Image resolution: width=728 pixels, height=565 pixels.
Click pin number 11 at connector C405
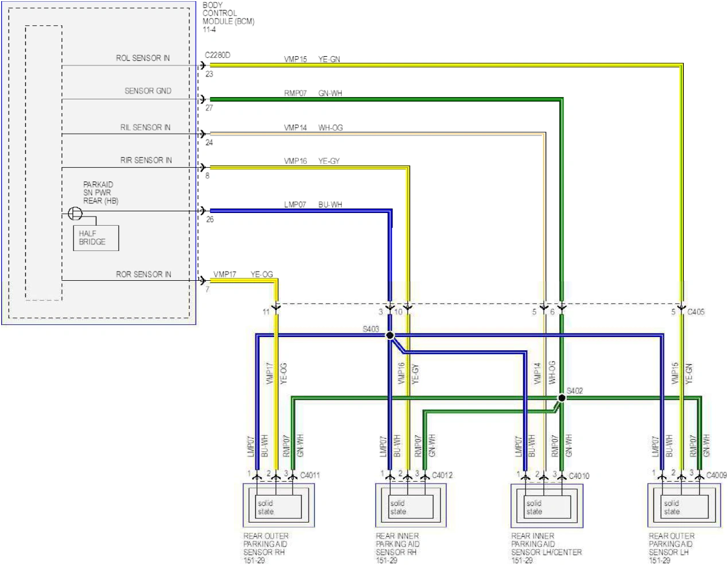266,312
